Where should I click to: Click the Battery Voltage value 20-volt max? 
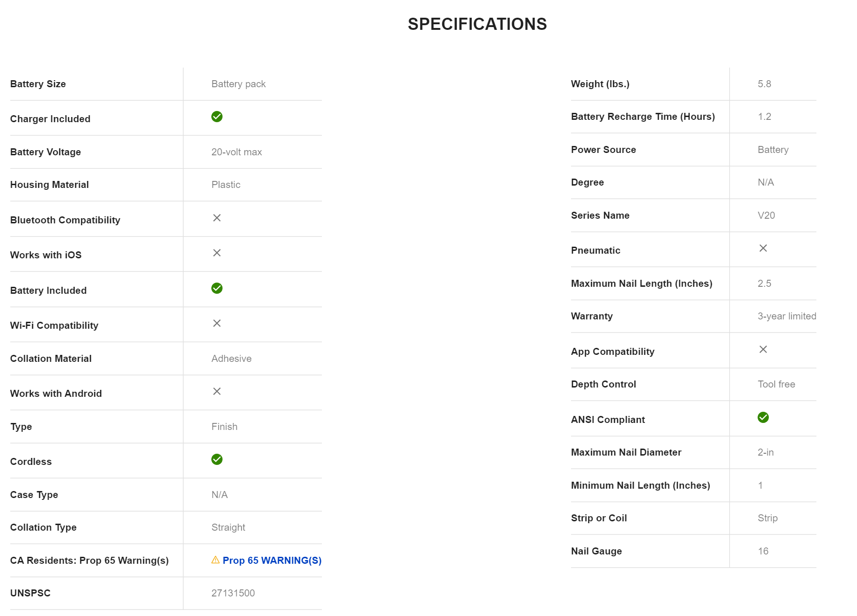(x=237, y=152)
